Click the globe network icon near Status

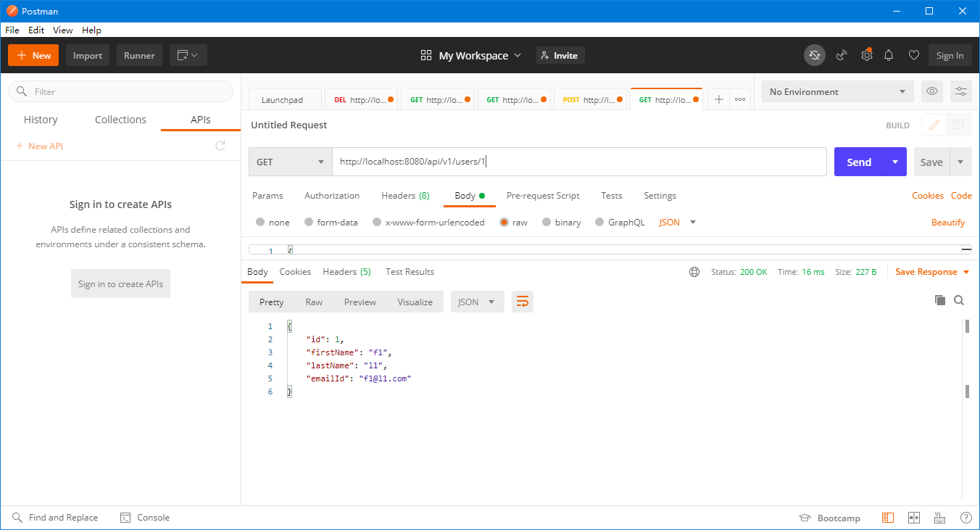(694, 272)
